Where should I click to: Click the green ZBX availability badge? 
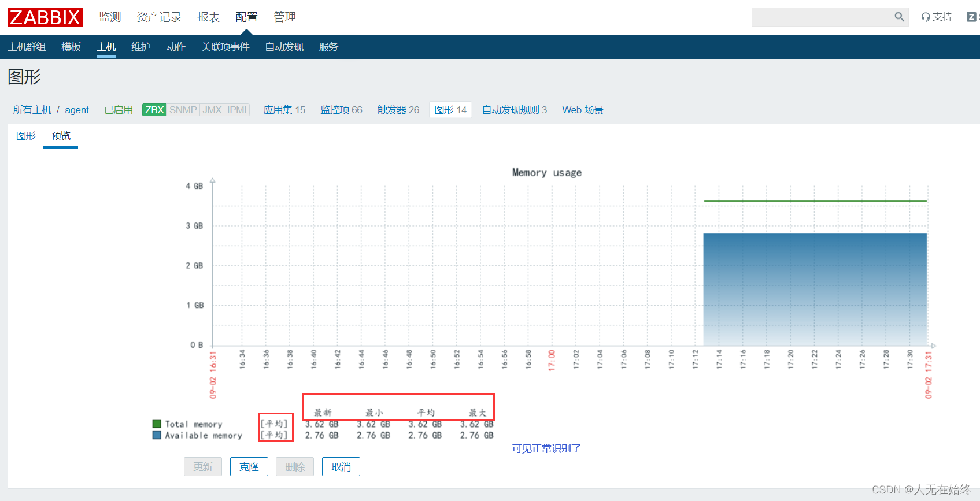pos(154,110)
